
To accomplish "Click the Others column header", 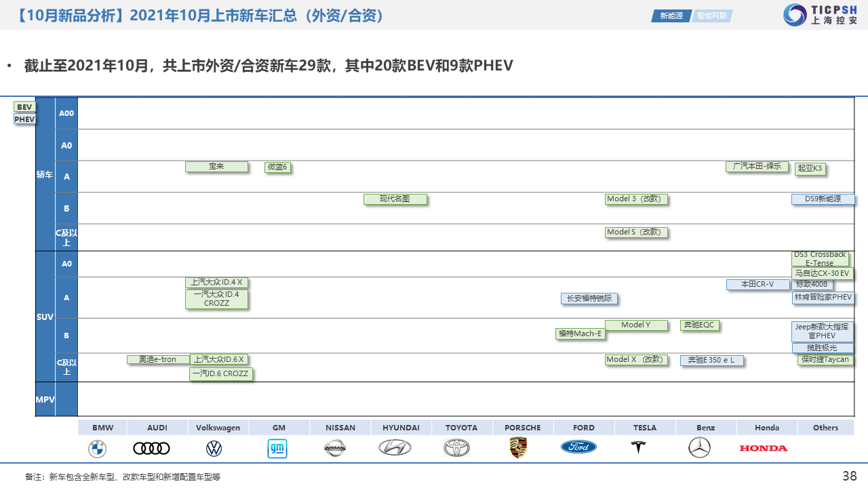I will click(x=825, y=428).
